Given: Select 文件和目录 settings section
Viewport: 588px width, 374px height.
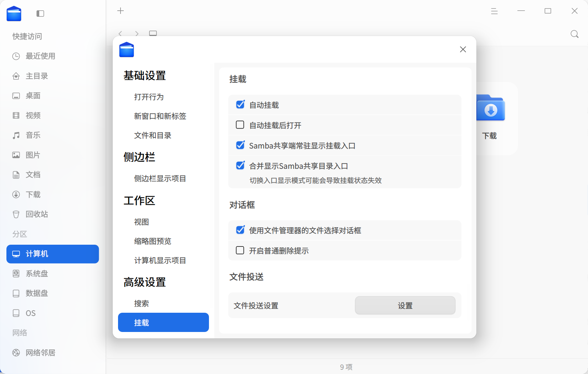Looking at the screenshot, I should (163, 135).
